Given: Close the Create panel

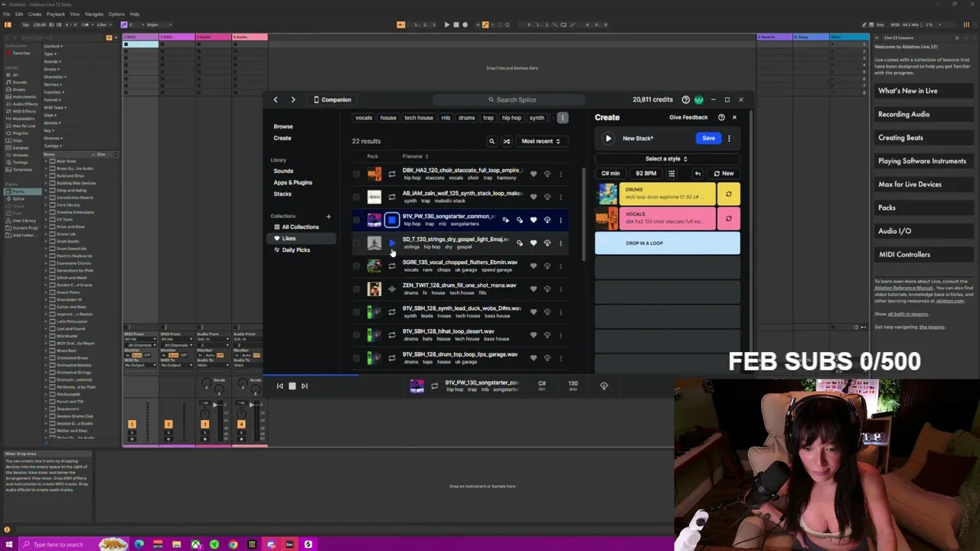Looking at the screenshot, I should click(734, 118).
